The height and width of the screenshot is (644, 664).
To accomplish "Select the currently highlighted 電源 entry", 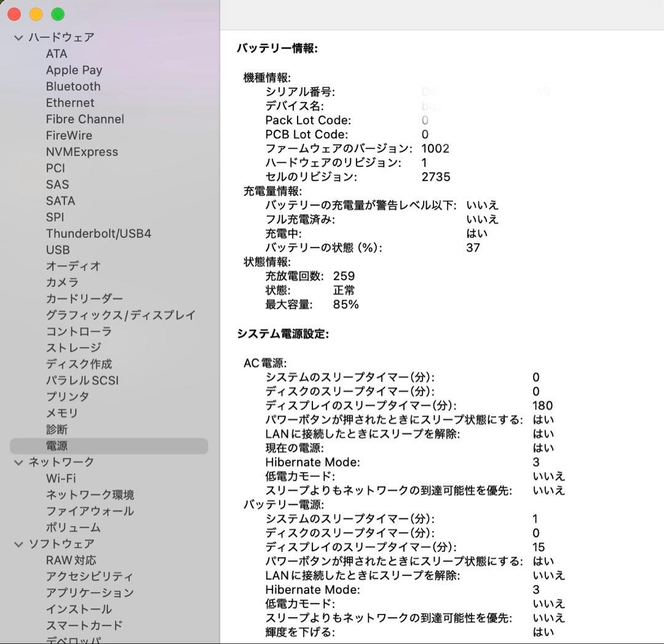I will (57, 446).
